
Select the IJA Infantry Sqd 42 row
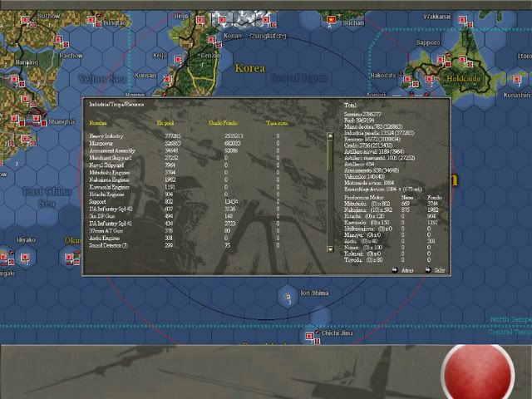click(185, 209)
